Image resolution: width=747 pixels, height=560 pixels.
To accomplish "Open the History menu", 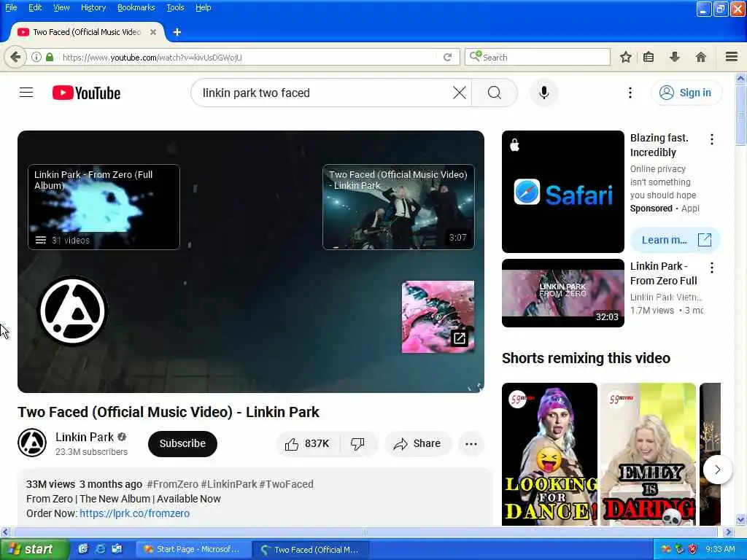I will 93,7.
